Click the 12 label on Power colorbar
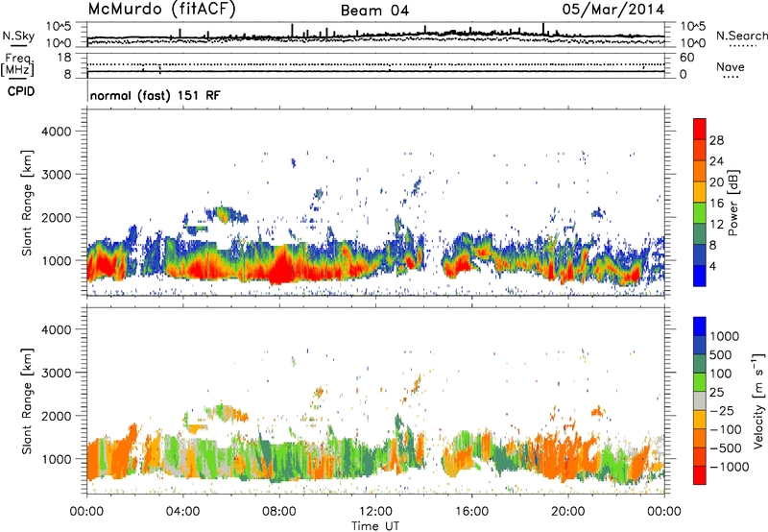 click(716, 225)
